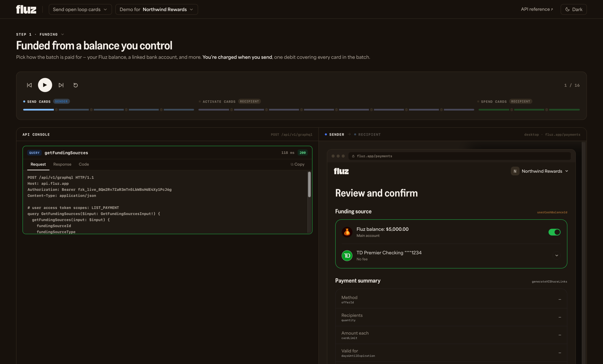Click the Fluz balance: $5,000.00 text
The width and height of the screenshot is (603, 364).
click(x=382, y=229)
